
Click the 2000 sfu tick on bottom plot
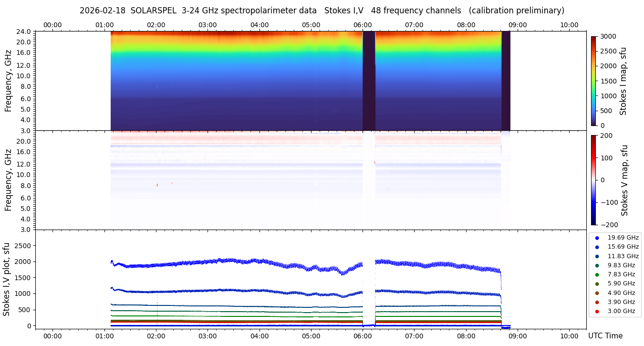click(22, 262)
